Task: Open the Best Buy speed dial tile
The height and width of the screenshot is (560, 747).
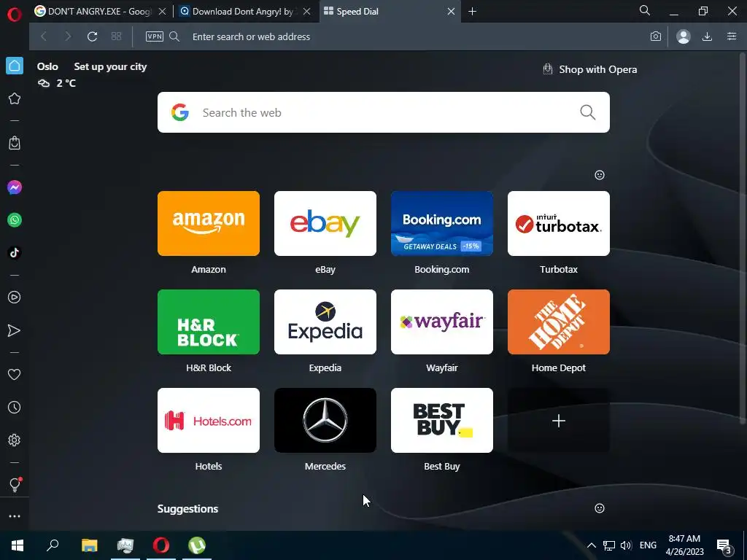Action: pos(442,421)
